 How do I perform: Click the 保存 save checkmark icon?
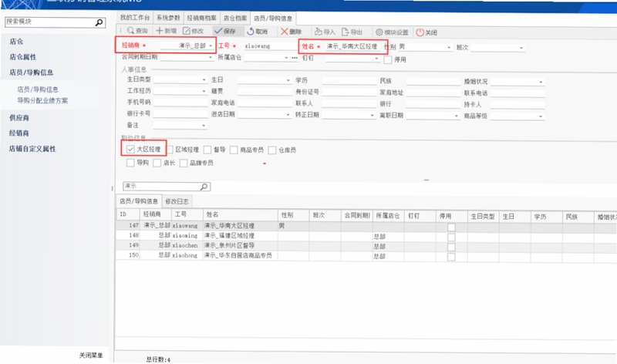tap(218, 31)
